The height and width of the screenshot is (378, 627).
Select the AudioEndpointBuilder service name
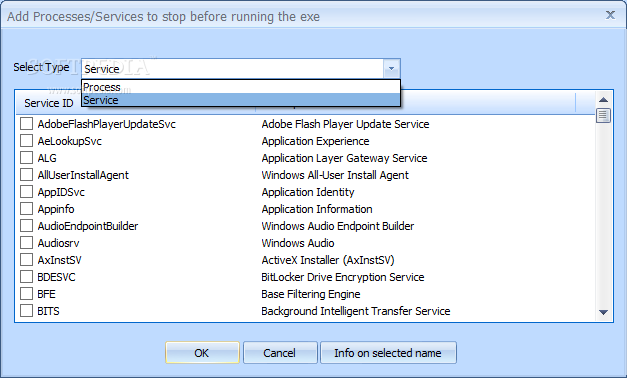tap(88, 226)
